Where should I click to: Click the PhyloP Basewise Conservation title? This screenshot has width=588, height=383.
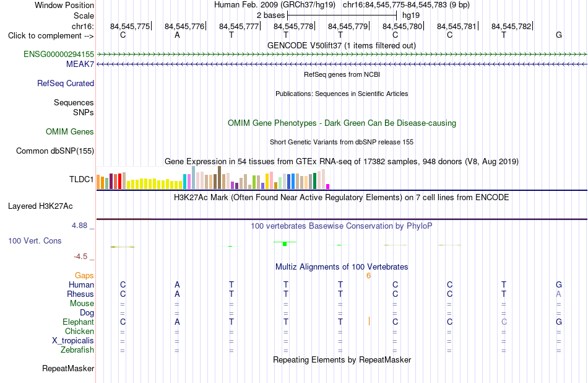(342, 226)
